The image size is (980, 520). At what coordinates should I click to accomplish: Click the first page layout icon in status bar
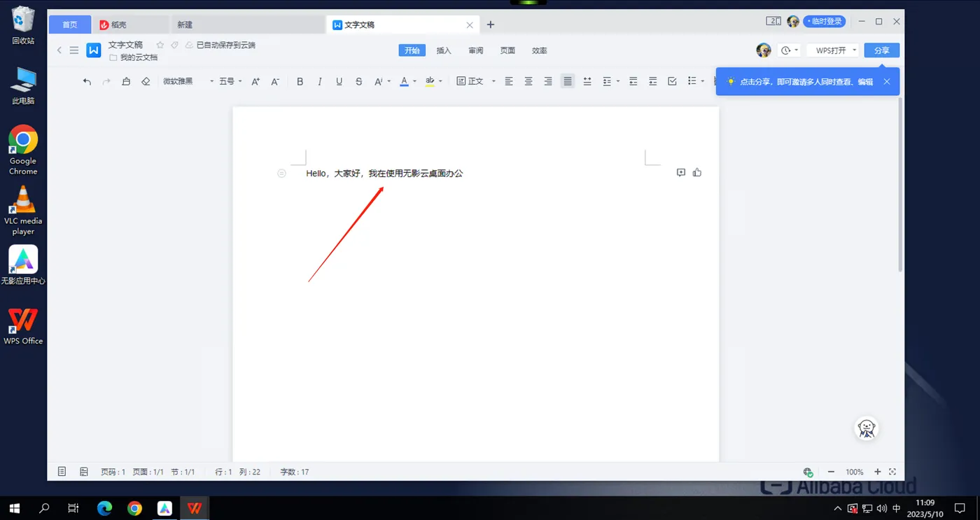[62, 472]
